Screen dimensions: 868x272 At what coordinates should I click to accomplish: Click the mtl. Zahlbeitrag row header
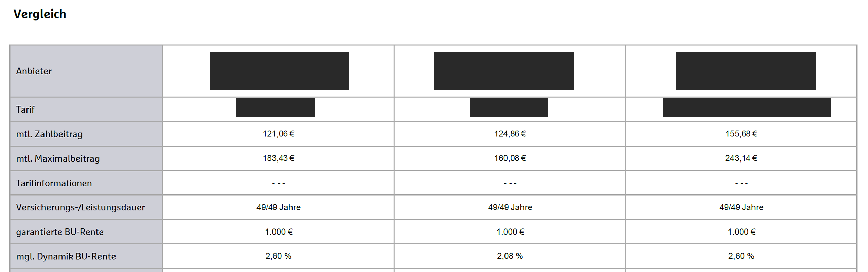[x=49, y=134]
